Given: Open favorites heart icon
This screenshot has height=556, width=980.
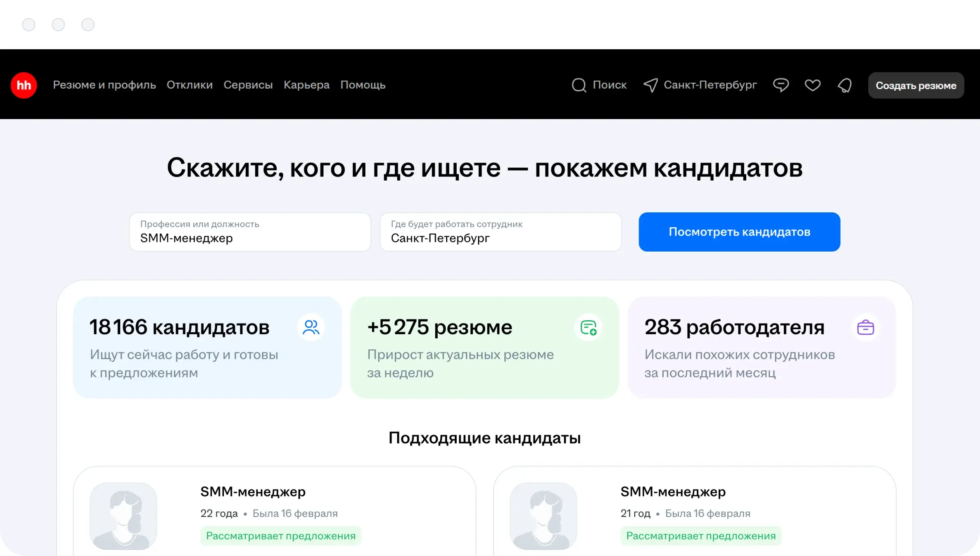Looking at the screenshot, I should tap(812, 85).
